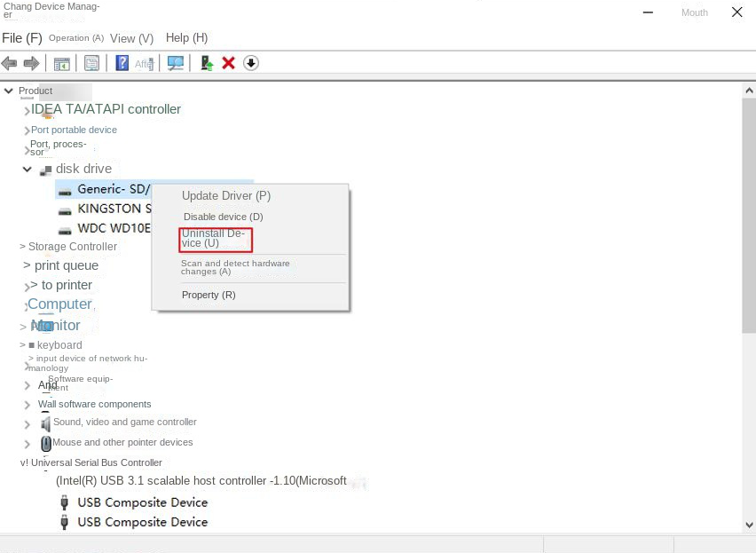Click the forward navigation arrow
Screen dimensions: 756x553
click(32, 62)
